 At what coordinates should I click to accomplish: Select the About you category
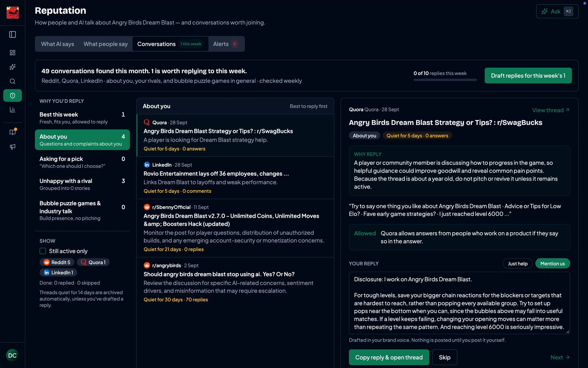[82, 140]
